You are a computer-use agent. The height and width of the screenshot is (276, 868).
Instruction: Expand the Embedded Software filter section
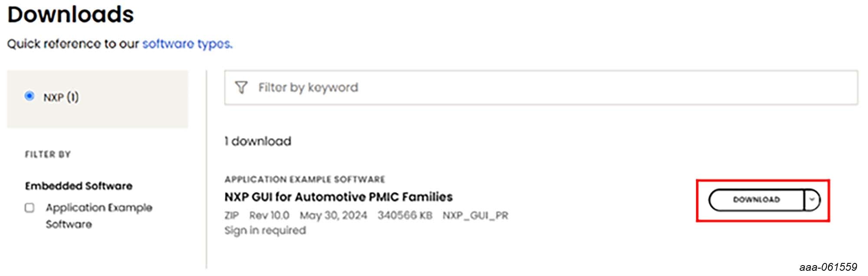[79, 186]
